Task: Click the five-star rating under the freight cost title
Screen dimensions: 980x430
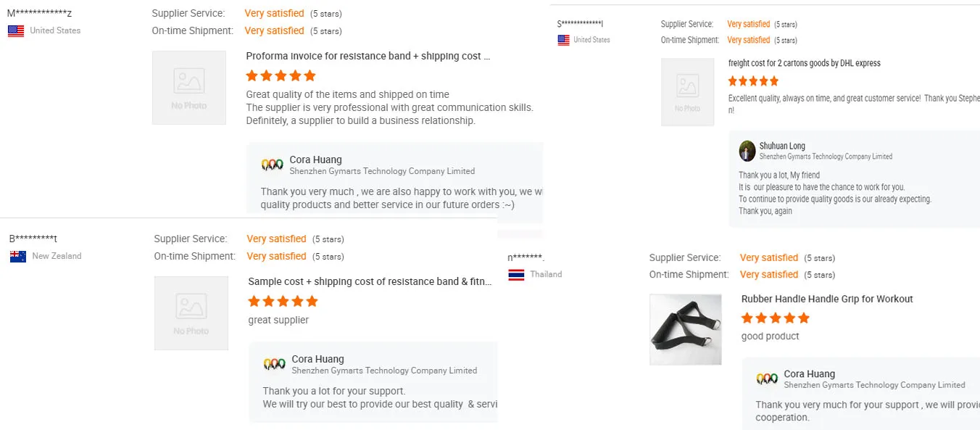Action: [753, 81]
